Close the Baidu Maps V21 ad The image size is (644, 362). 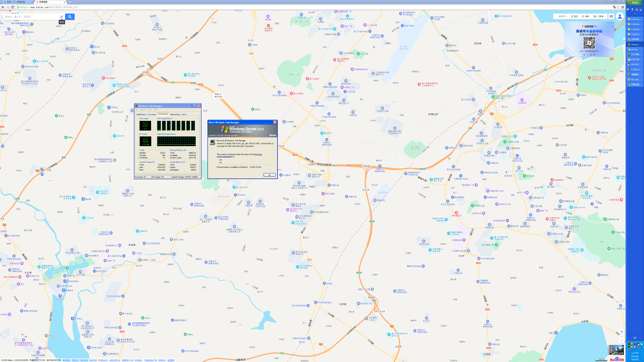point(611,24)
